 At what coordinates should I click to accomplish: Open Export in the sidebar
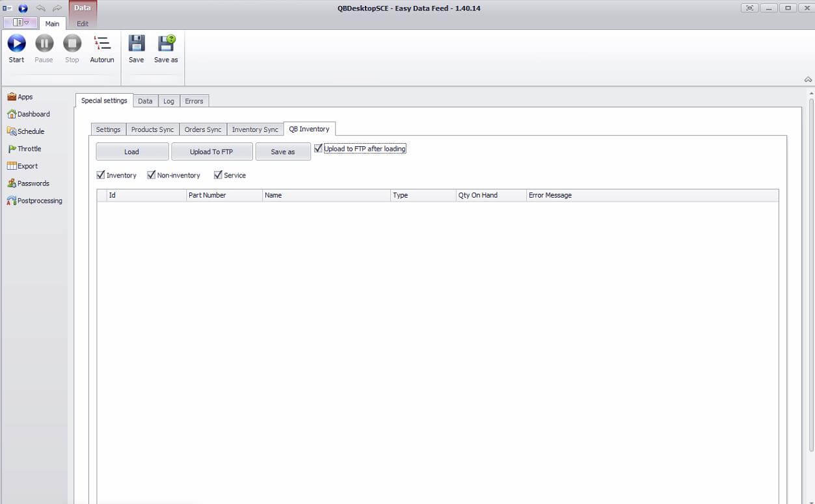(23, 166)
